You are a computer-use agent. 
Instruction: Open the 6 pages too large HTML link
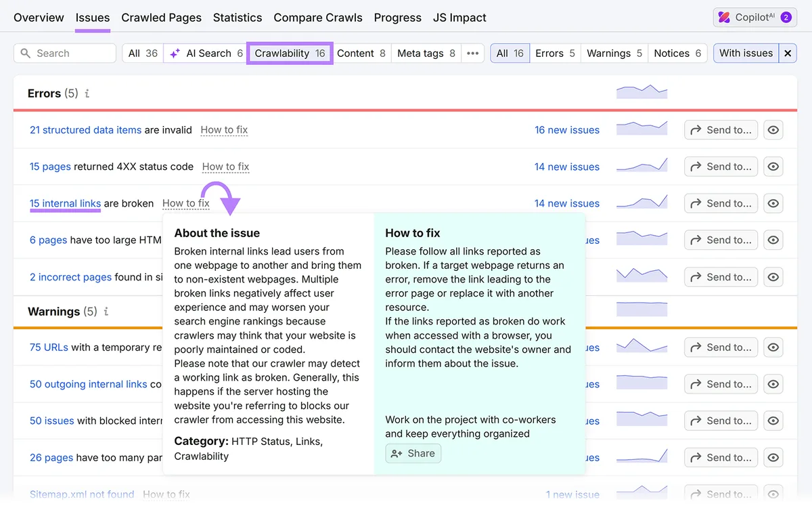[48, 240]
